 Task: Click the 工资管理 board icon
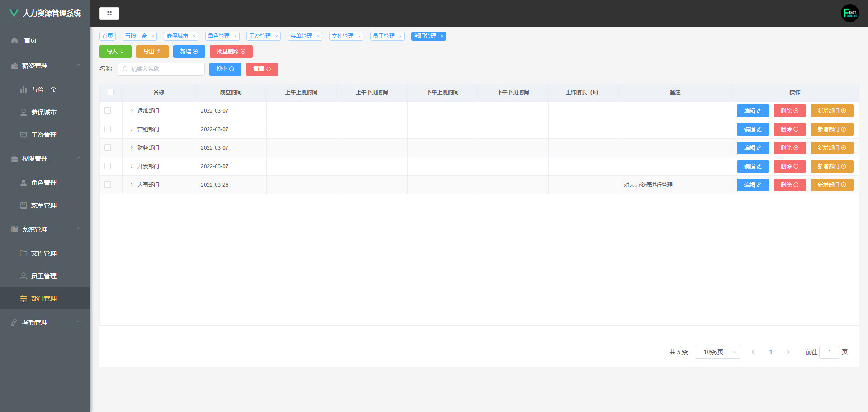tap(24, 135)
